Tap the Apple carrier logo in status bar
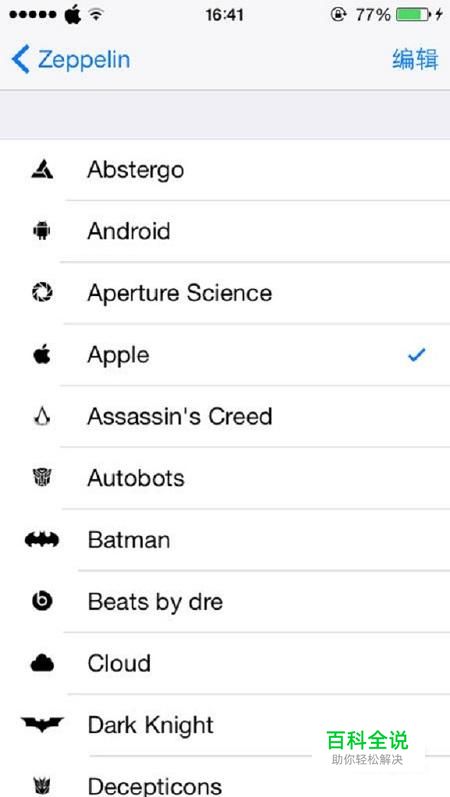Image resolution: width=450 pixels, height=797 pixels. (73, 14)
